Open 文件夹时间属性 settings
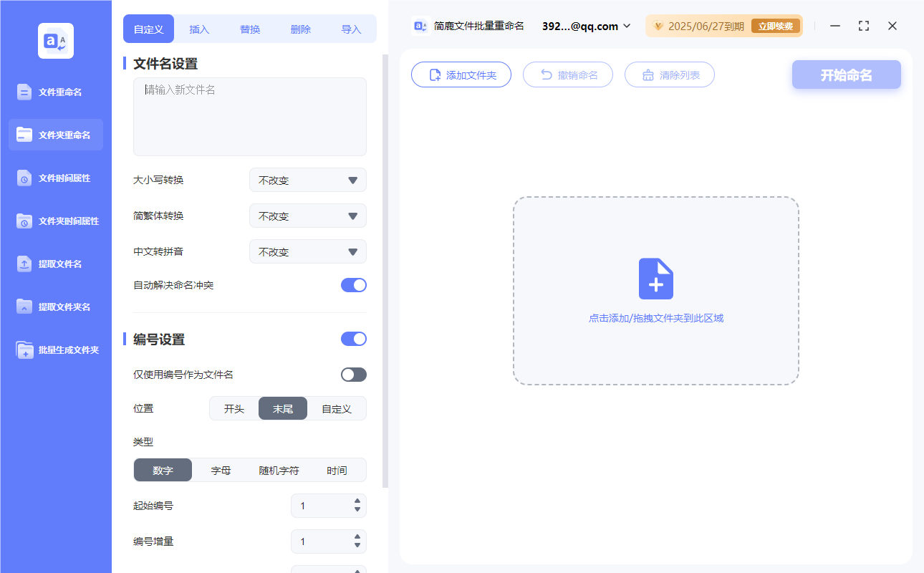 pos(55,221)
